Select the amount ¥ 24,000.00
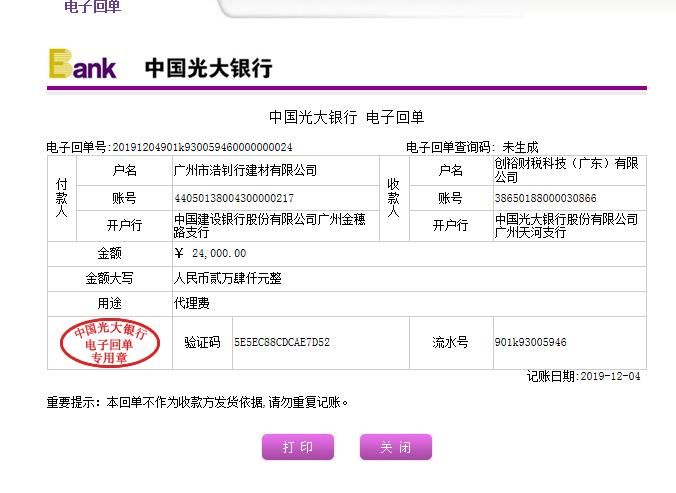The height and width of the screenshot is (493, 676). tap(210, 253)
